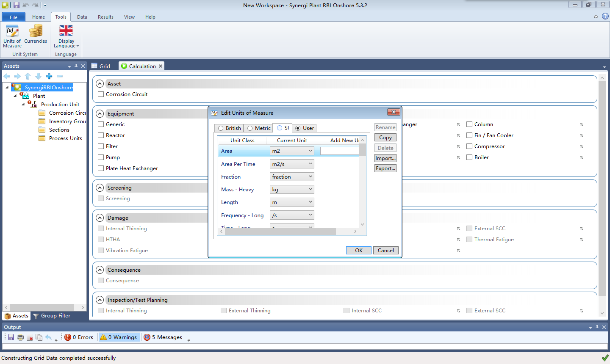This screenshot has width=610, height=364.
Task: Click the Import... button
Action: click(x=385, y=158)
